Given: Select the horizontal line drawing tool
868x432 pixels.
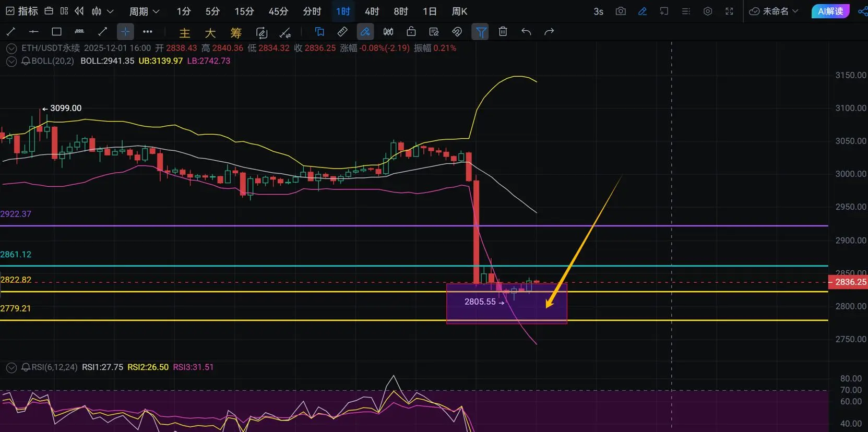Looking at the screenshot, I should (x=34, y=32).
